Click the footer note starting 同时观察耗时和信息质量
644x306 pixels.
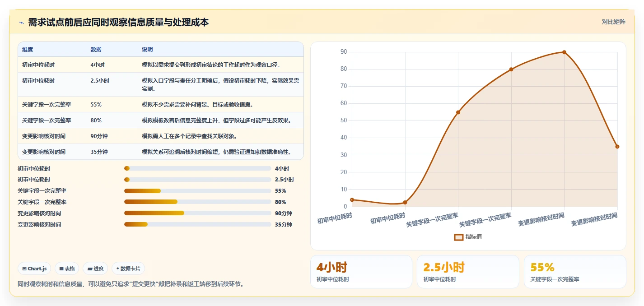(131, 284)
